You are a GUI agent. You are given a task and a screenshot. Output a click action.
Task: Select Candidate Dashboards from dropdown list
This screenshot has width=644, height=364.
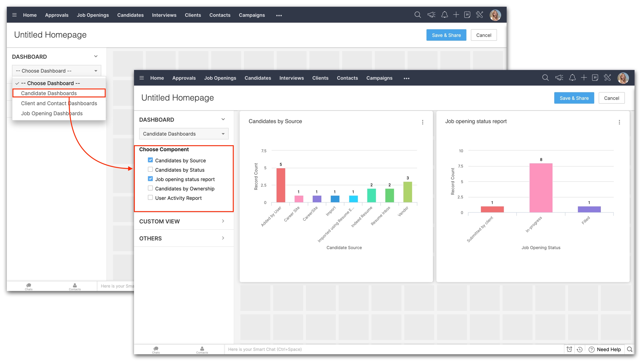[x=49, y=93]
